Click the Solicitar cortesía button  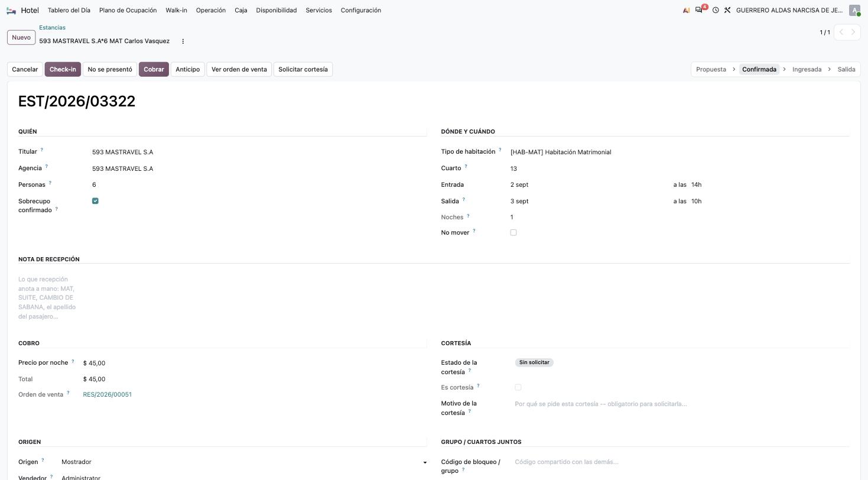(x=303, y=69)
